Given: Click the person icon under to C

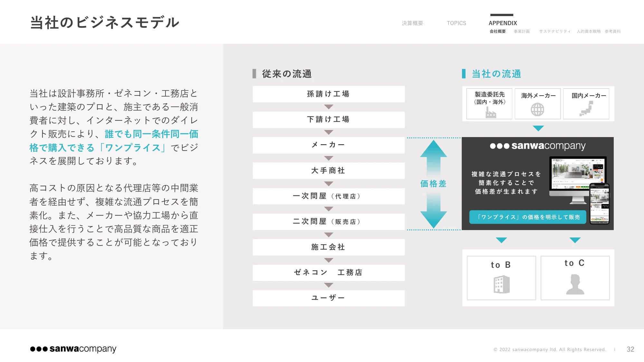Looking at the screenshot, I should click(x=575, y=284).
